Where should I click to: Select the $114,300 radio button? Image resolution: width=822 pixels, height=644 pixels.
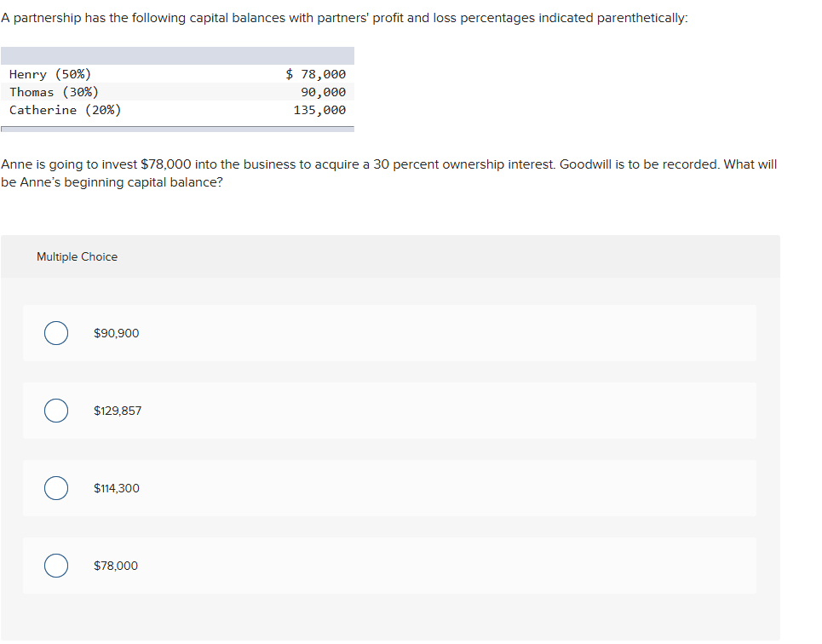coord(56,488)
